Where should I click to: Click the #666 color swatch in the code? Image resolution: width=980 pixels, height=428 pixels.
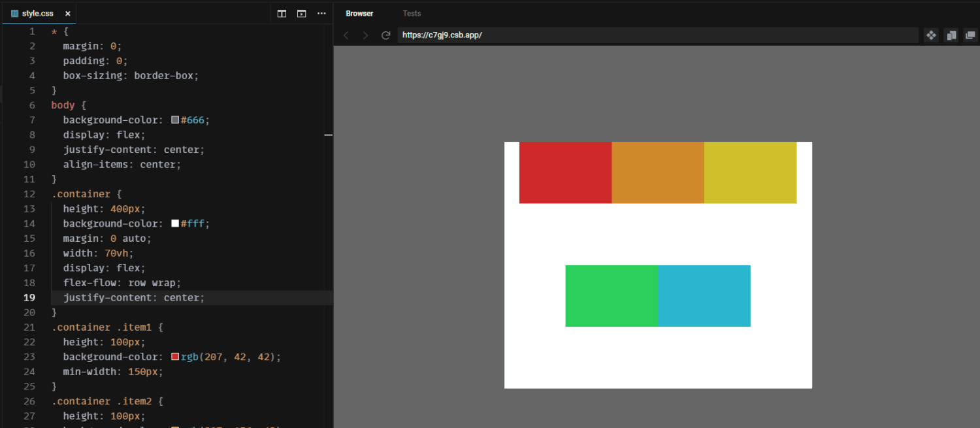175,120
